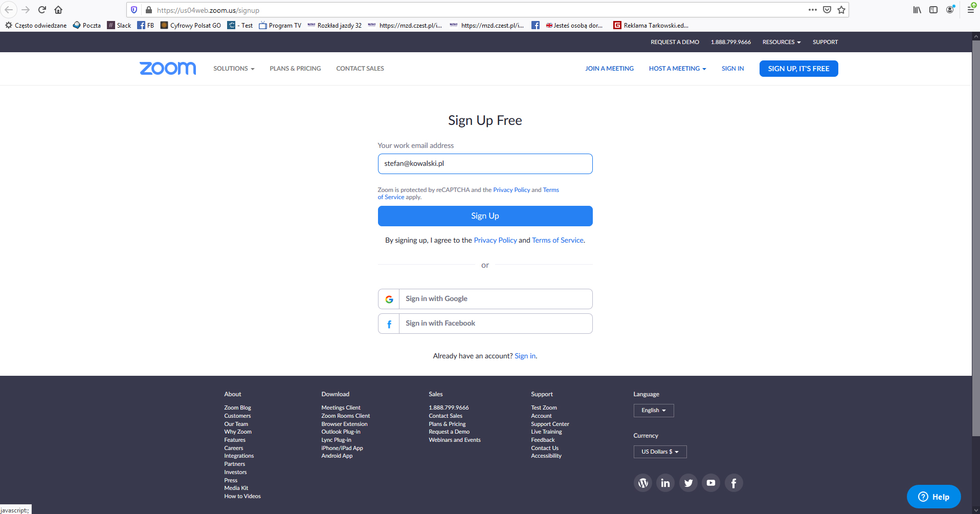Image resolution: width=980 pixels, height=514 pixels.
Task: Click the Facebook f sign-in icon
Action: click(x=389, y=324)
